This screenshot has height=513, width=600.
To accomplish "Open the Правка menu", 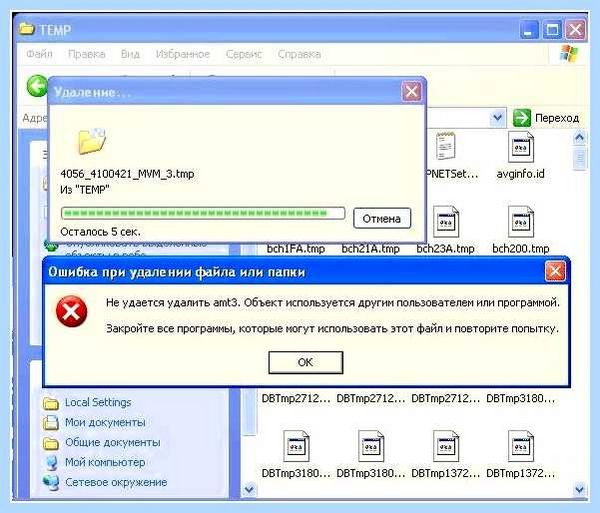I will tap(86, 54).
